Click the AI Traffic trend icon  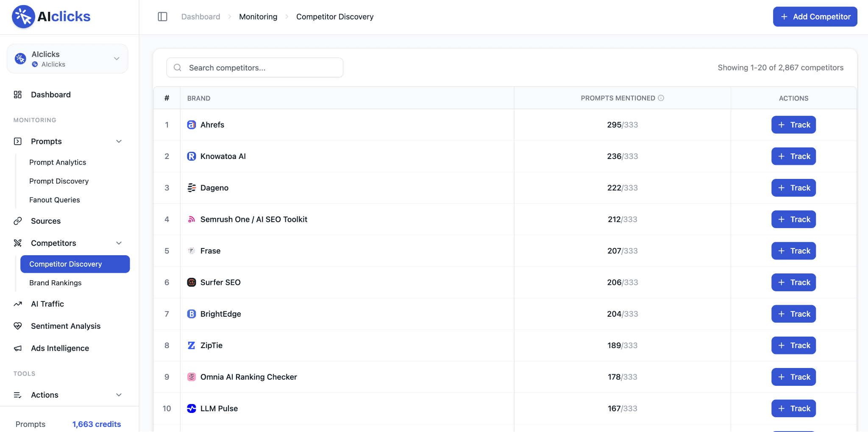pyautogui.click(x=18, y=304)
